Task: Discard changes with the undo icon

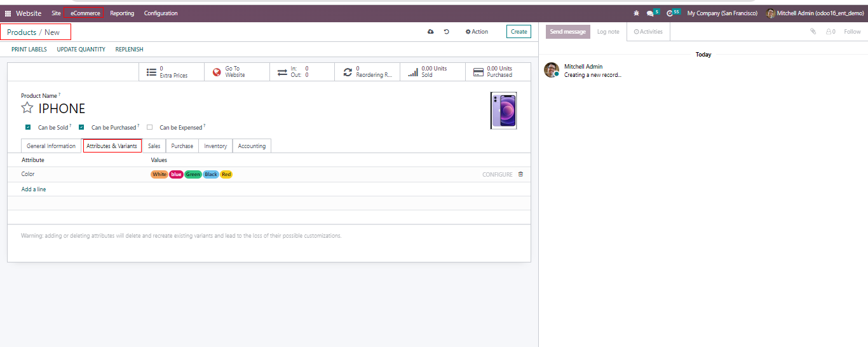Action: (447, 32)
